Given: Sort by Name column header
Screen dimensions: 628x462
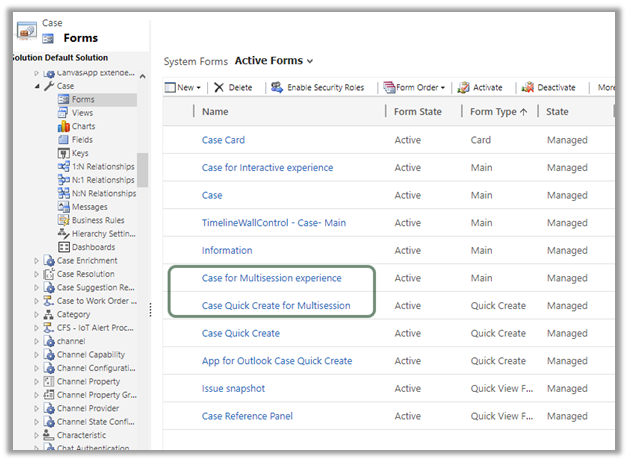Looking at the screenshot, I should click(x=215, y=112).
